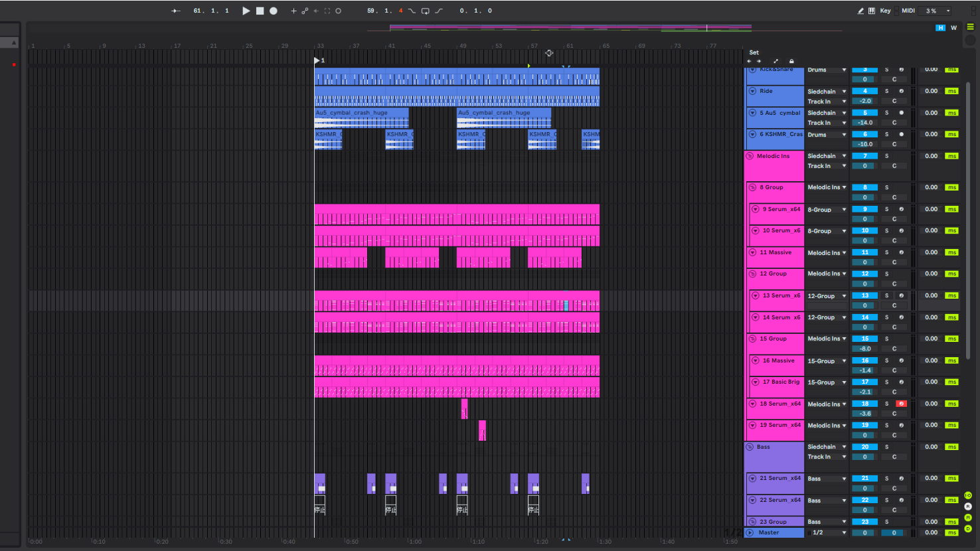Toggle track activator 18 for Serum_x64
The image size is (980, 551).
(x=864, y=404)
